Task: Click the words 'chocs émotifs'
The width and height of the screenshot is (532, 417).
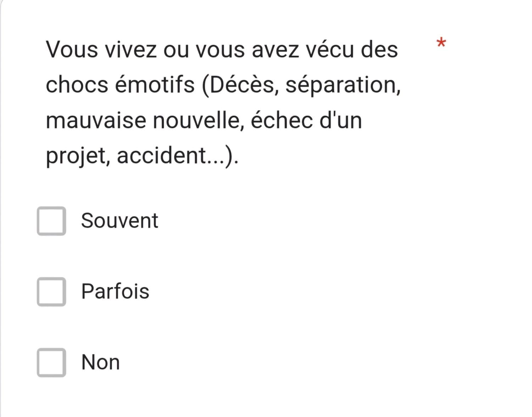Action: point(120,85)
